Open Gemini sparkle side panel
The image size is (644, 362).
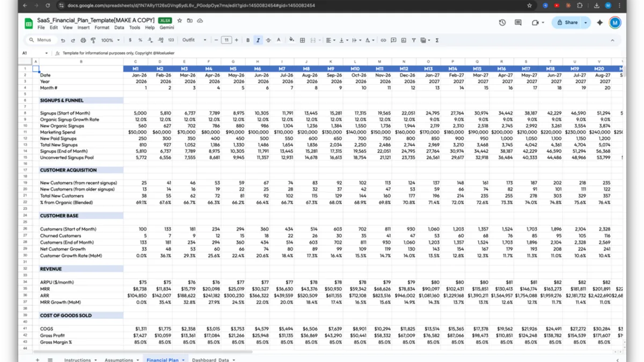point(600,23)
